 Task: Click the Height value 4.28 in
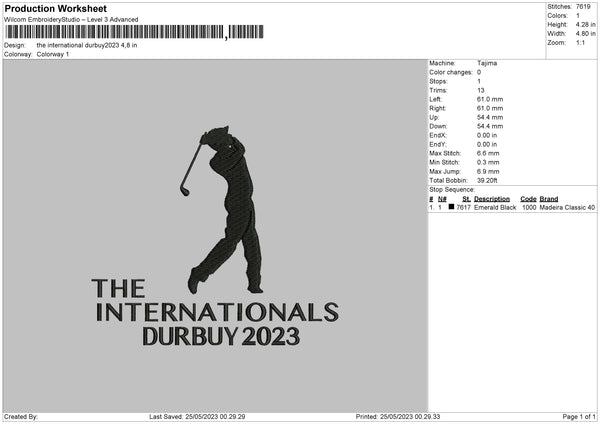click(x=585, y=24)
